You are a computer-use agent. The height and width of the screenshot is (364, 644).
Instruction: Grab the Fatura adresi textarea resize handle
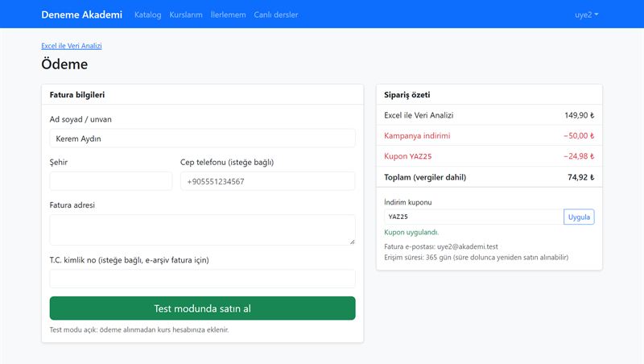click(353, 242)
